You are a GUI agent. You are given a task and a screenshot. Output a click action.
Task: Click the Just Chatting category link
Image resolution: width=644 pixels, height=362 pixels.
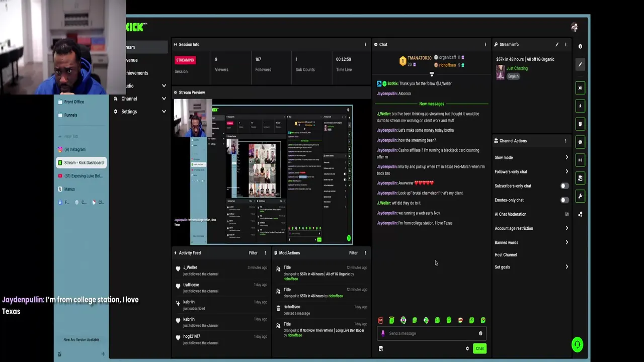tap(517, 68)
